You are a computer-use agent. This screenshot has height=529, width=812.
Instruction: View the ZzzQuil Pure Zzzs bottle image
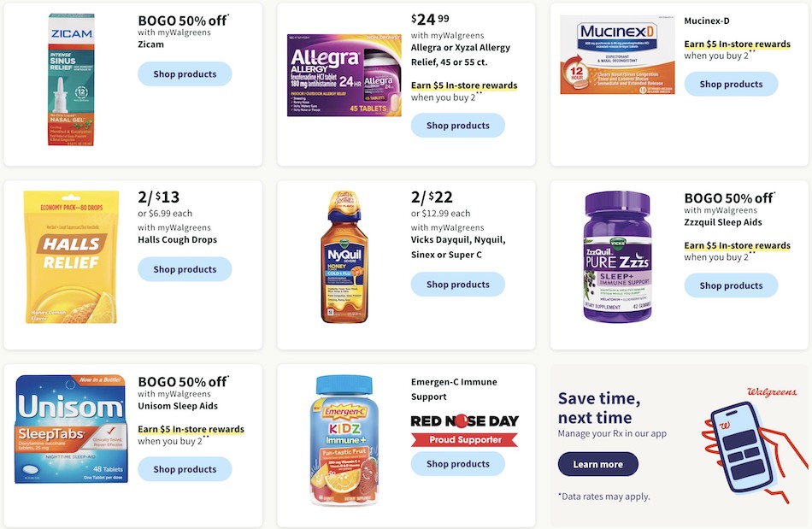point(617,256)
